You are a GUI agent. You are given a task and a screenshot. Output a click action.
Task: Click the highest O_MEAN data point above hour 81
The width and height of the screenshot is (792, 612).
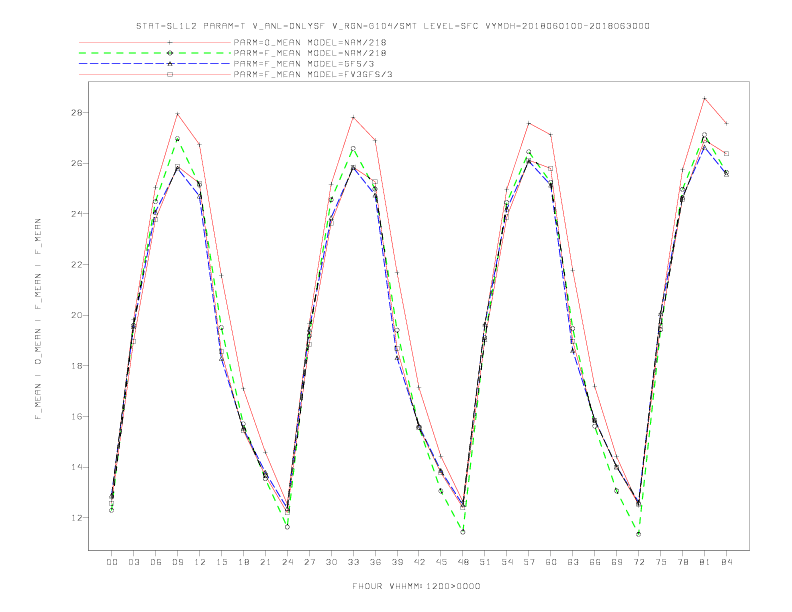[x=705, y=98]
